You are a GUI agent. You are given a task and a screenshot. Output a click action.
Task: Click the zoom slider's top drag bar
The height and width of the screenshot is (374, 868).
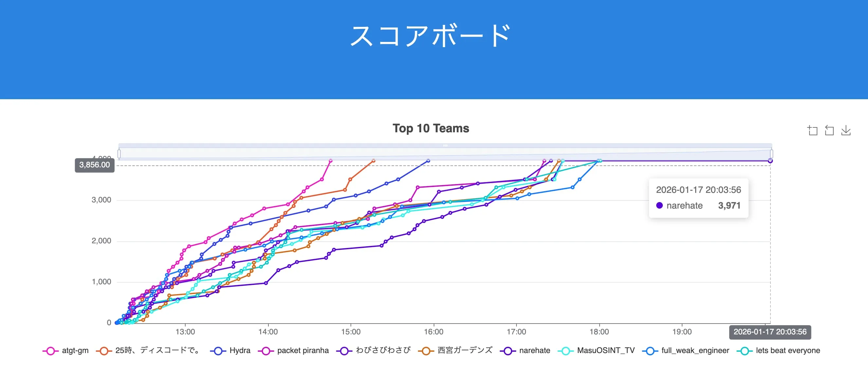(445, 146)
